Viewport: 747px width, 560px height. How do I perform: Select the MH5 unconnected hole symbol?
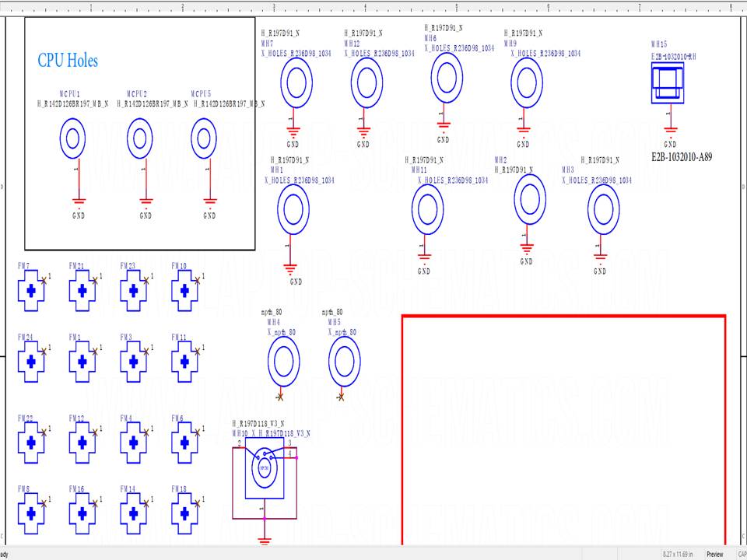[344, 362]
